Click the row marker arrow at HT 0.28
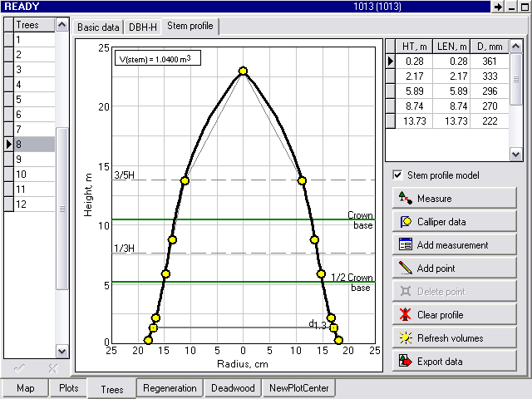The width and height of the screenshot is (532, 399). (390, 61)
